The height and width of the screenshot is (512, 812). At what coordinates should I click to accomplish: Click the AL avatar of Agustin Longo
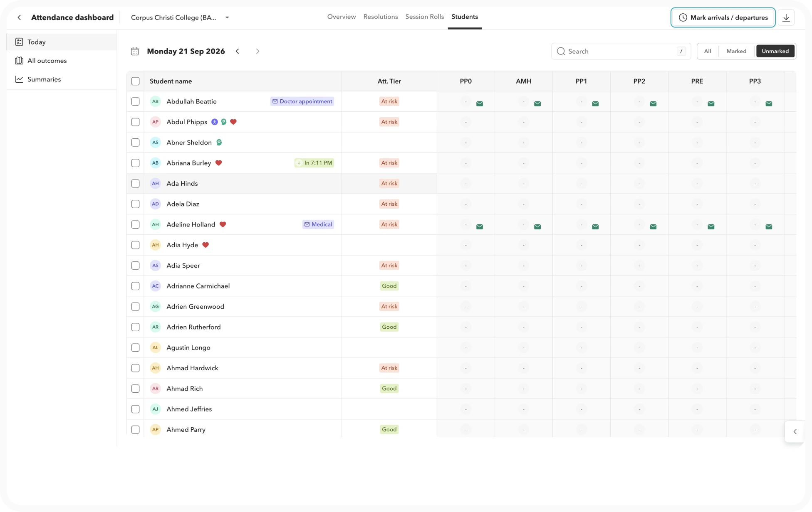pyautogui.click(x=155, y=347)
